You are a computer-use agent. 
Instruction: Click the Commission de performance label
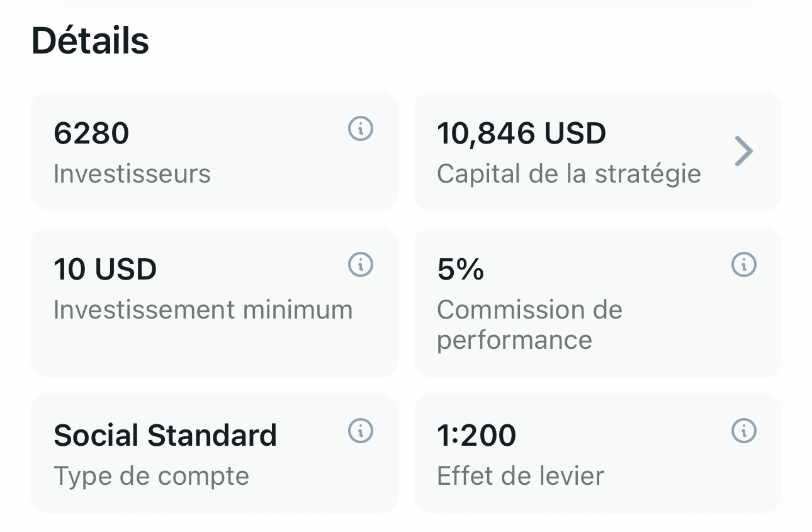529,324
